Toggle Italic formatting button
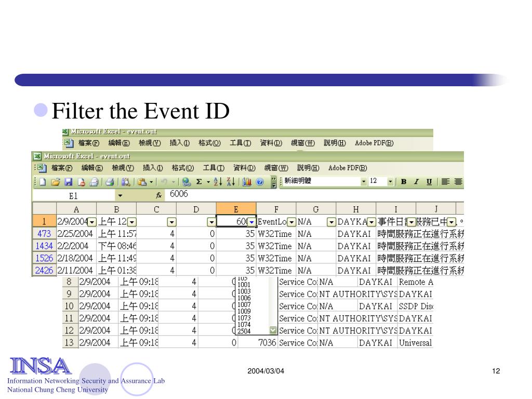The width and height of the screenshot is (532, 399). [416, 182]
